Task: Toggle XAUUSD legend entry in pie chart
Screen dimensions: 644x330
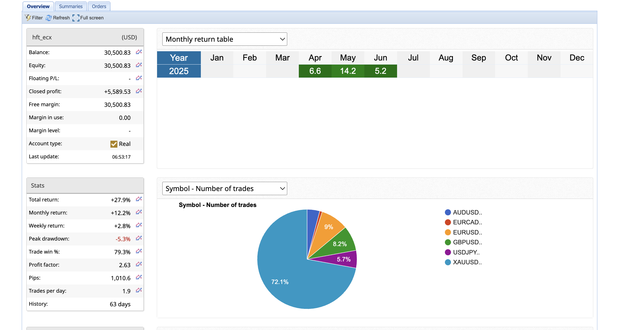Action: tap(463, 262)
